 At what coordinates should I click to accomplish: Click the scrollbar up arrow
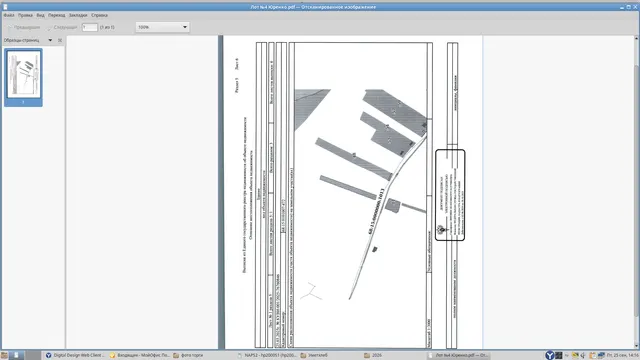[x=636, y=38]
